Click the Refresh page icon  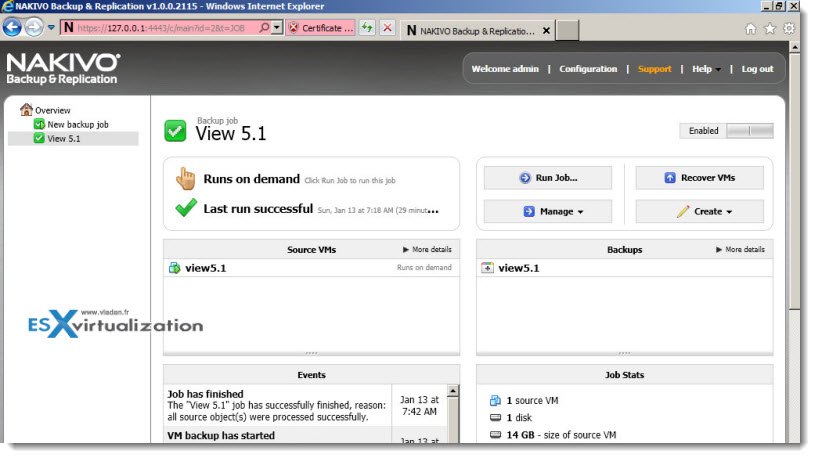point(367,28)
